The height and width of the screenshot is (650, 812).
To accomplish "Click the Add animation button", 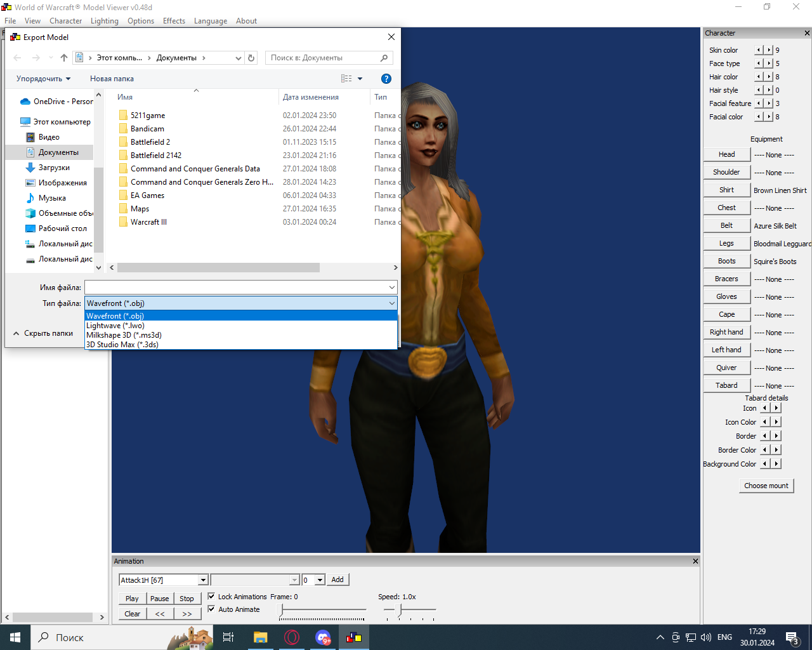I will click(x=337, y=580).
